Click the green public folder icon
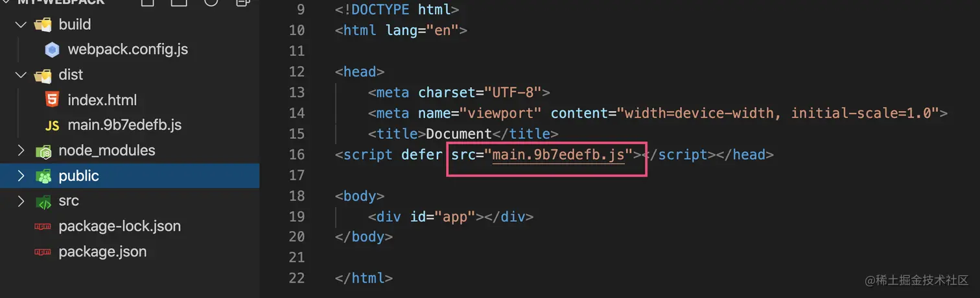Screen dimensions: 980x298 coord(43,176)
